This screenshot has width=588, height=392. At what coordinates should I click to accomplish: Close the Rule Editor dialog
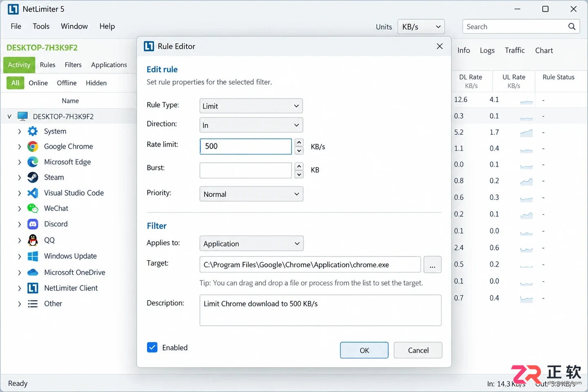tap(439, 46)
